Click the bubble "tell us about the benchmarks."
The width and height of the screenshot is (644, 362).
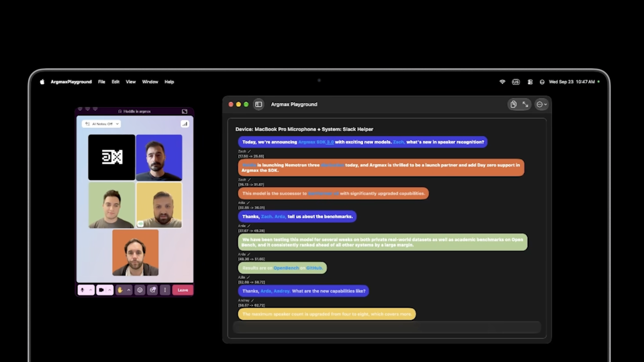point(297,217)
